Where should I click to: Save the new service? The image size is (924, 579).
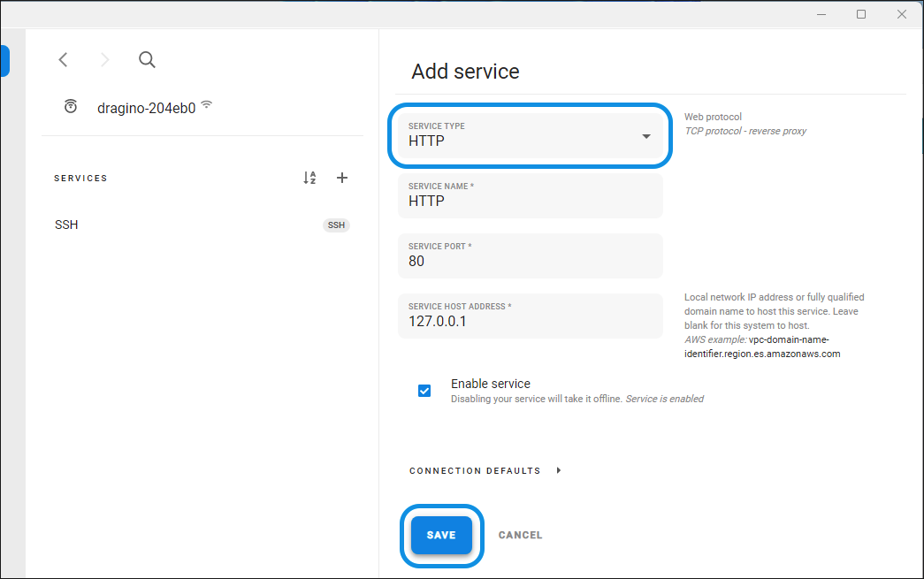[441, 536]
